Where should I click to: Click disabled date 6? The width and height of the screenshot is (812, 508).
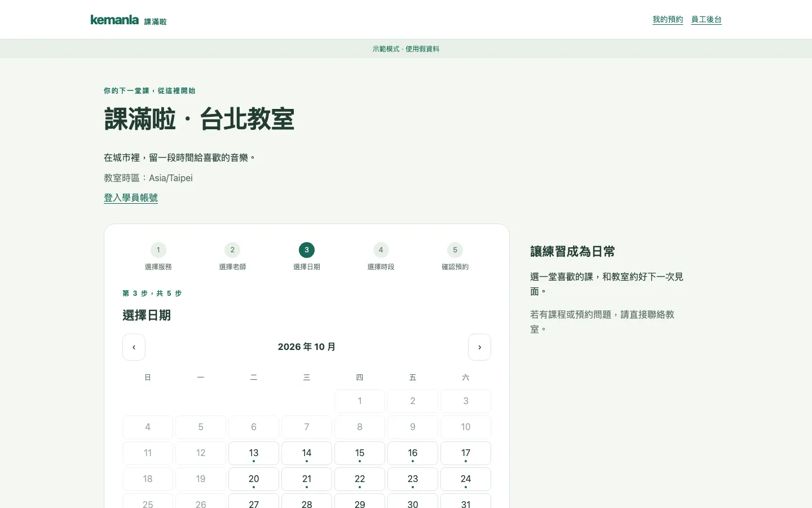pyautogui.click(x=254, y=427)
